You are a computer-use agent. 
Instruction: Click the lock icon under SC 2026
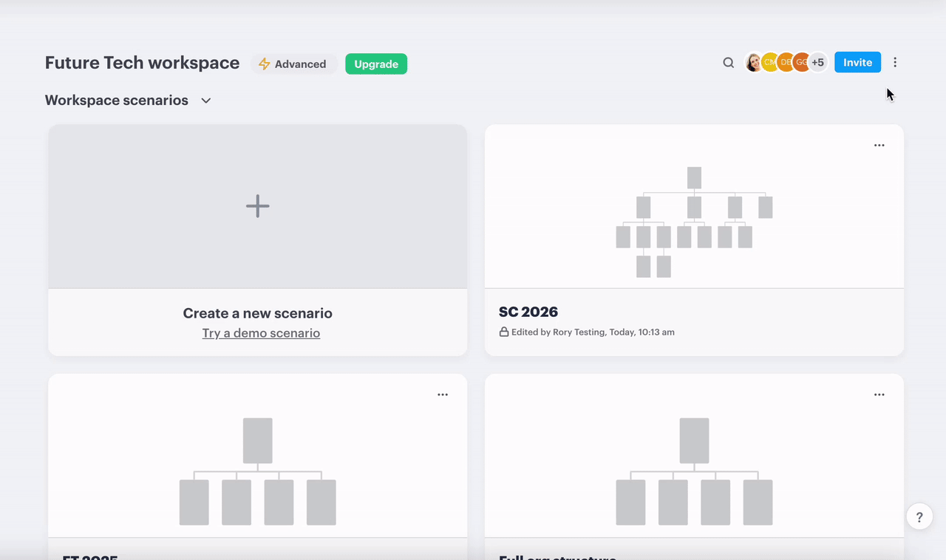[504, 332]
